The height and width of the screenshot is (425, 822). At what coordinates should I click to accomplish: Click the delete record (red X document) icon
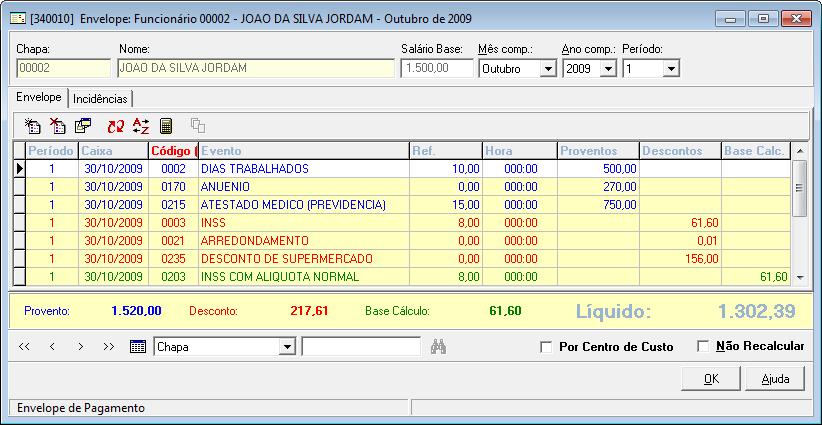point(57,126)
